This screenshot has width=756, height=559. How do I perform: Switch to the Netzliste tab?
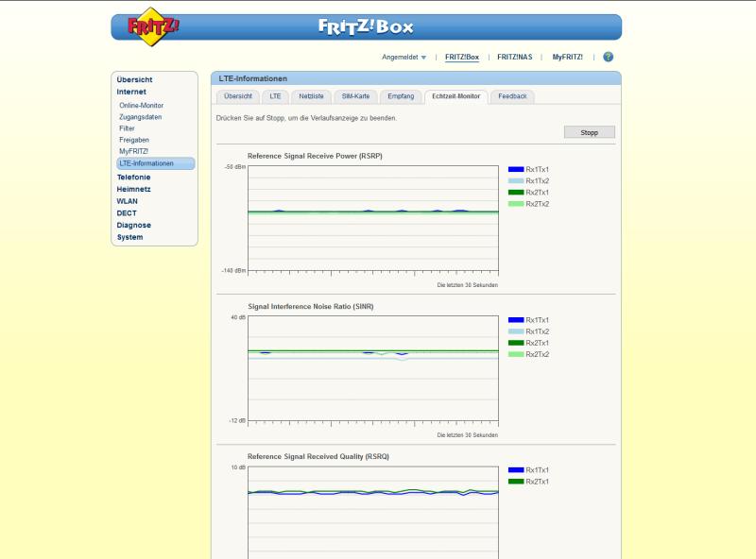tap(311, 96)
